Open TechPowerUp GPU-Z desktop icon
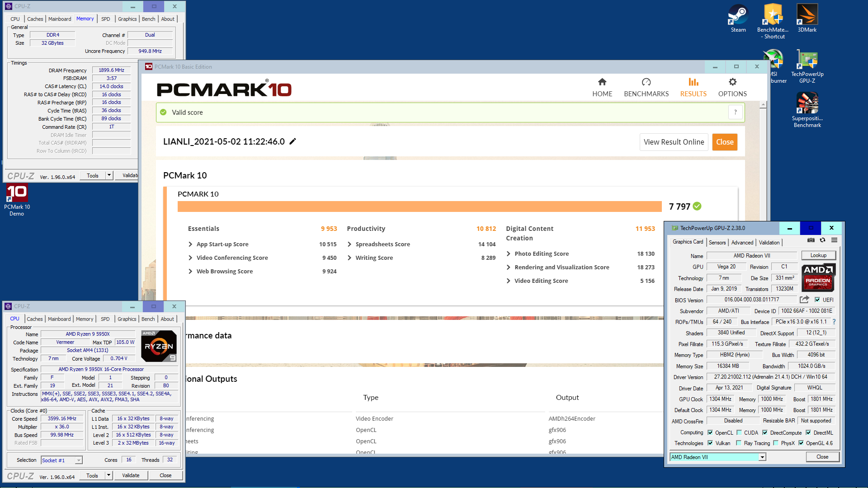Image resolution: width=868 pixels, height=488 pixels. click(x=807, y=66)
